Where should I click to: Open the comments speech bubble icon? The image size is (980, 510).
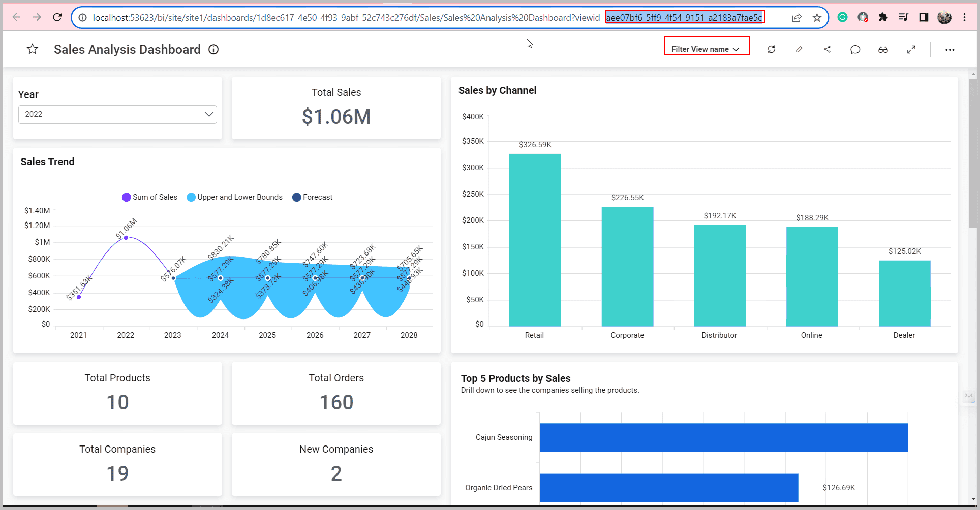coord(855,49)
